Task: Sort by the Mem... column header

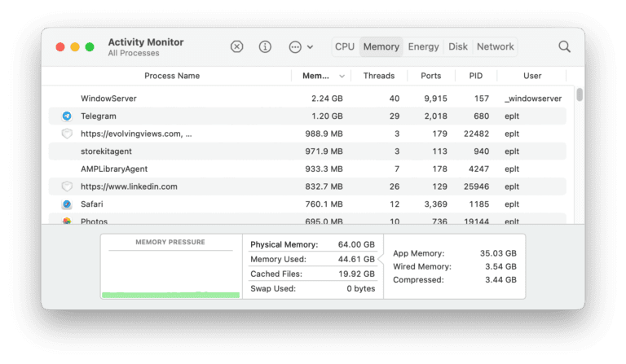Action: click(x=315, y=76)
